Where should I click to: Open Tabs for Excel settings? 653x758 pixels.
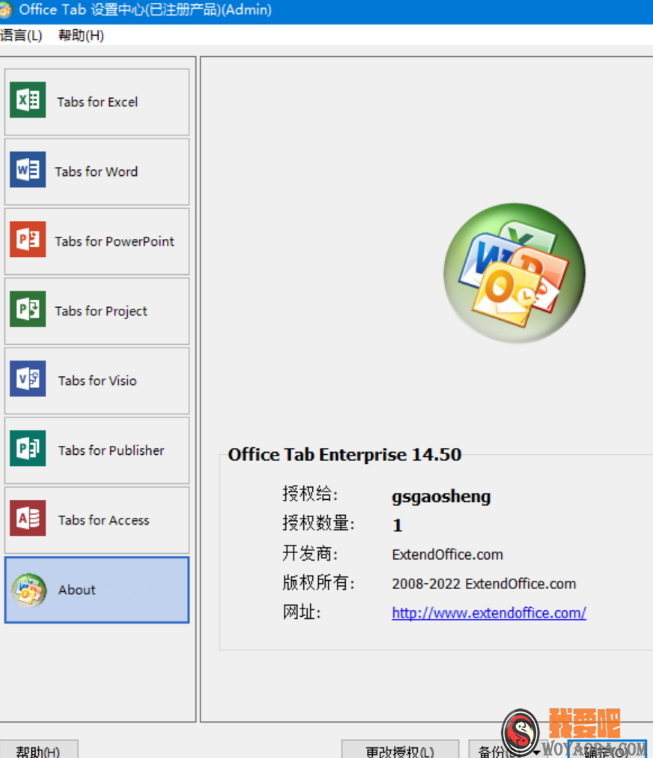pyautogui.click(x=97, y=102)
